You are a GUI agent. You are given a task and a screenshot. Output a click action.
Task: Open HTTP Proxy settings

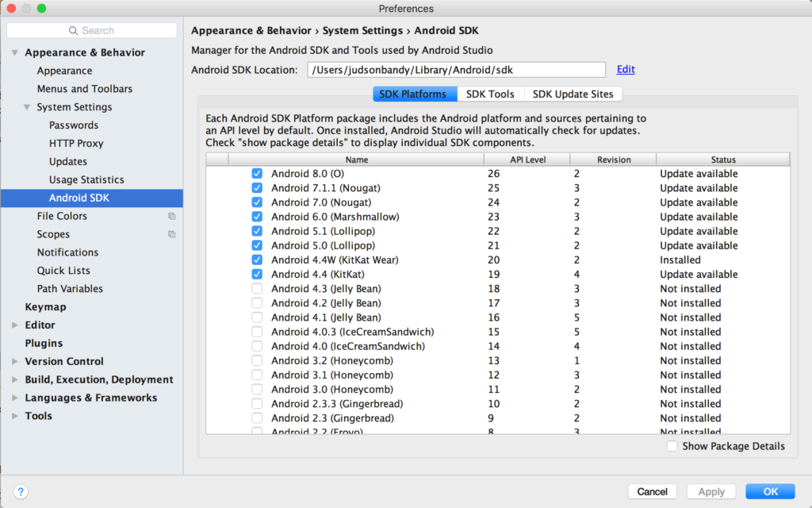pyautogui.click(x=76, y=143)
